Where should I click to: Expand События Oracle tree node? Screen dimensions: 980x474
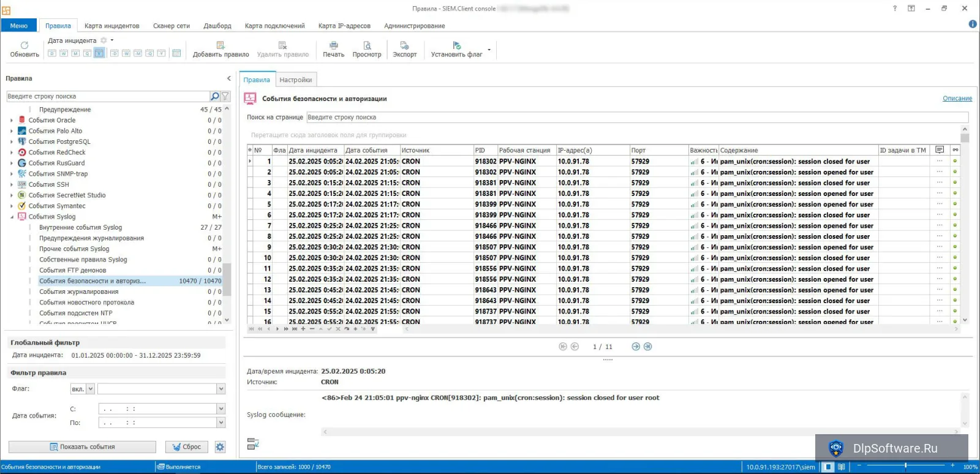12,121
